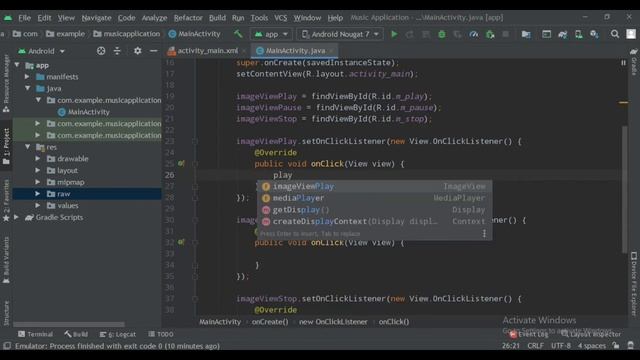
Task: Close the MainActivity.java tab
Action: coord(331,51)
